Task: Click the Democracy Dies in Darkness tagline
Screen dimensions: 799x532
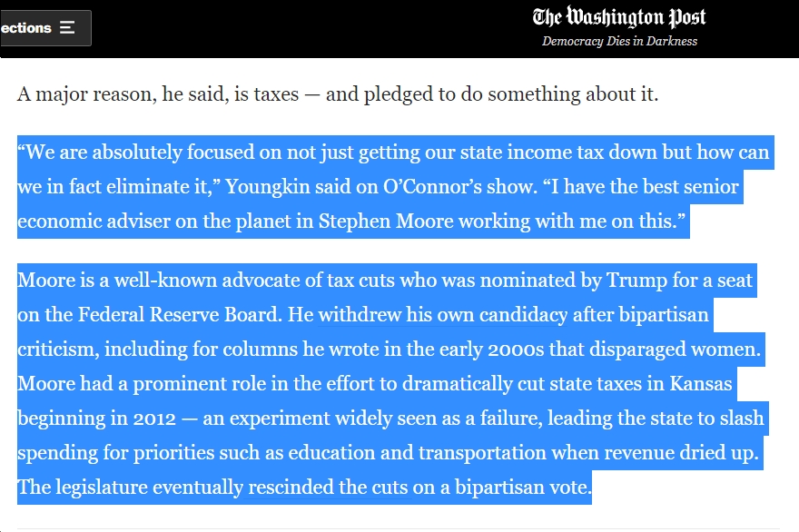Action: 619,41
